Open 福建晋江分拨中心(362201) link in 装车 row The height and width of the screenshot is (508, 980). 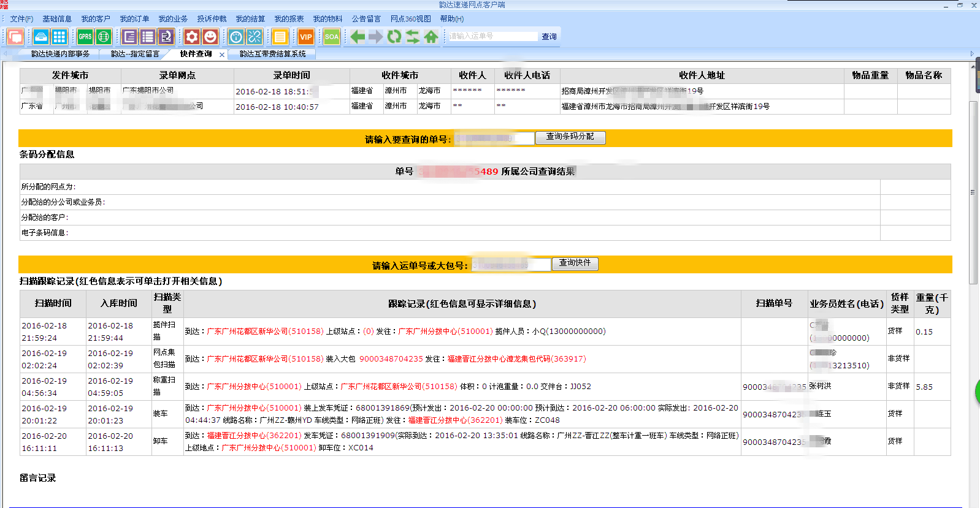(456, 420)
